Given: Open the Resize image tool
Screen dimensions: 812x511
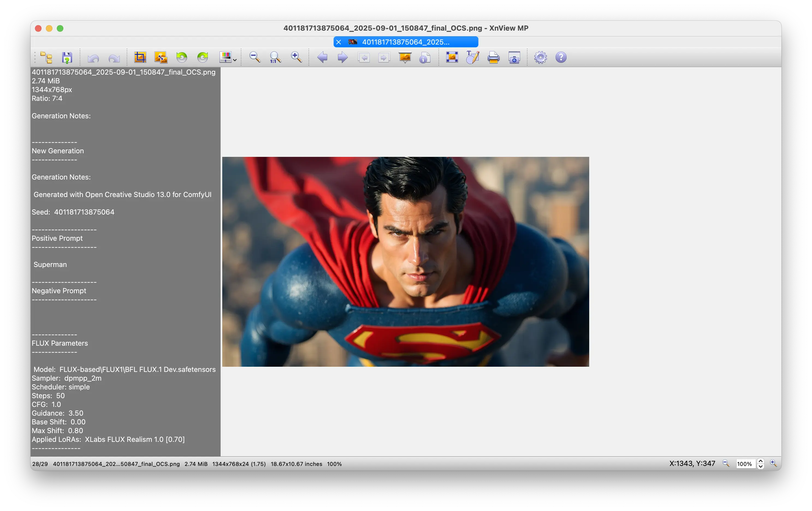Looking at the screenshot, I should 161,57.
